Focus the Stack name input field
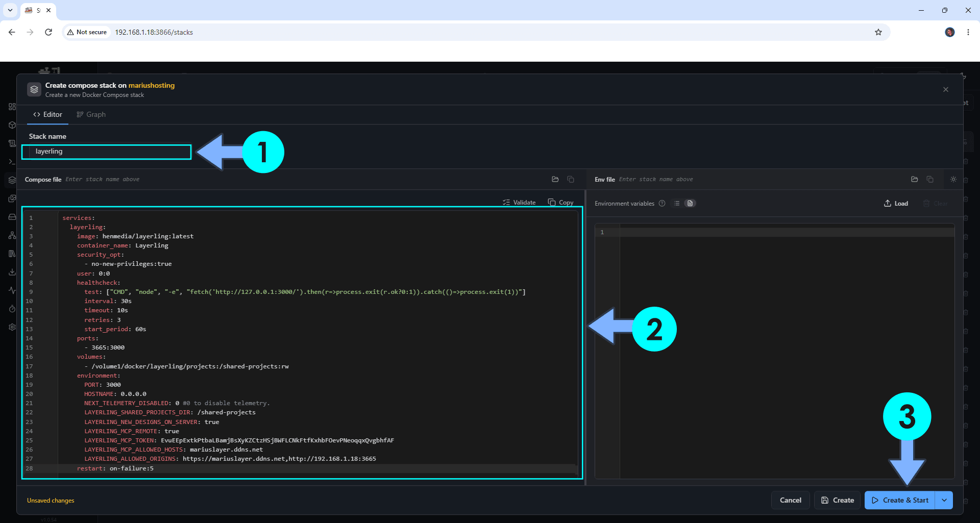The image size is (980, 523). point(107,152)
